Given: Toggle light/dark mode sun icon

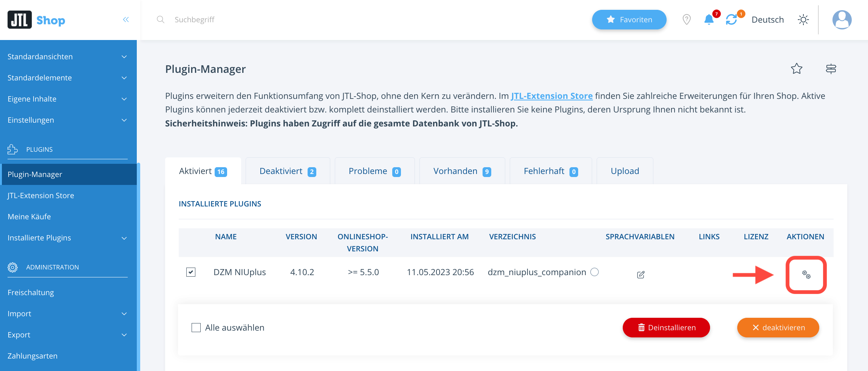Looking at the screenshot, I should pyautogui.click(x=803, y=20).
